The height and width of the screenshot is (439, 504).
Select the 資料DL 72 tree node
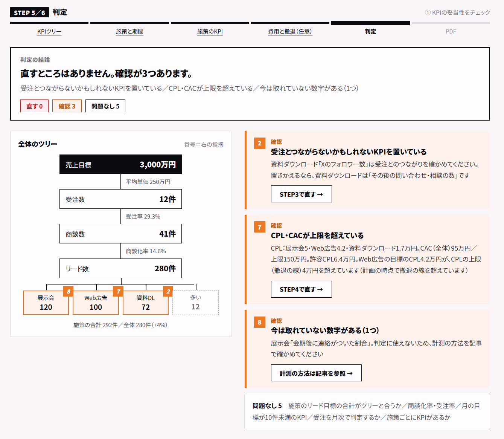click(x=146, y=303)
